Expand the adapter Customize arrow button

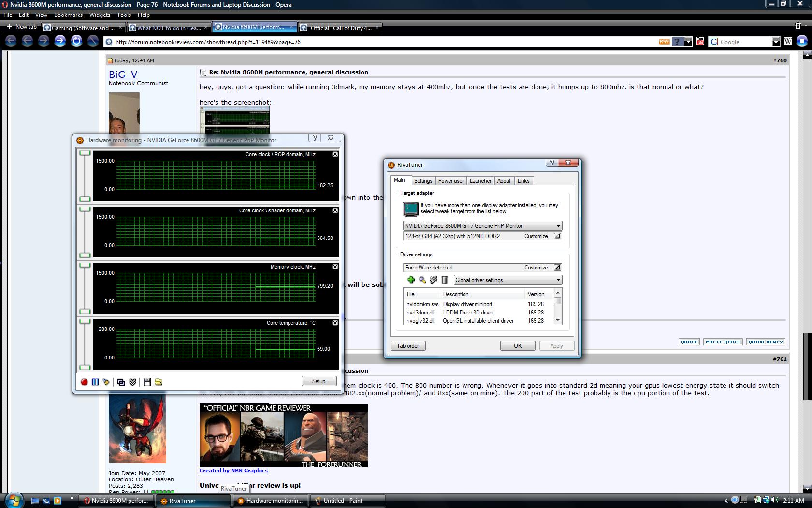(x=557, y=236)
